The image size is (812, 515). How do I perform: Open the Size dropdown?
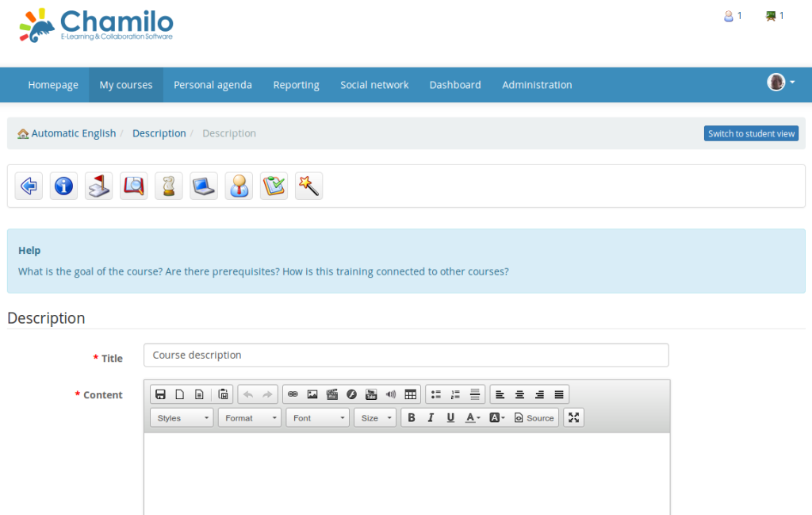375,417
